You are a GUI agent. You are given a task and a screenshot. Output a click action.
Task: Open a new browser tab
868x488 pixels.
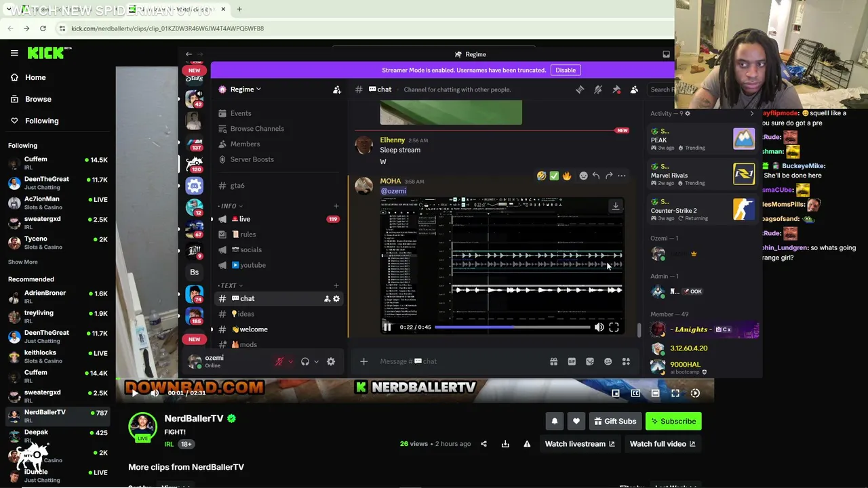click(239, 9)
